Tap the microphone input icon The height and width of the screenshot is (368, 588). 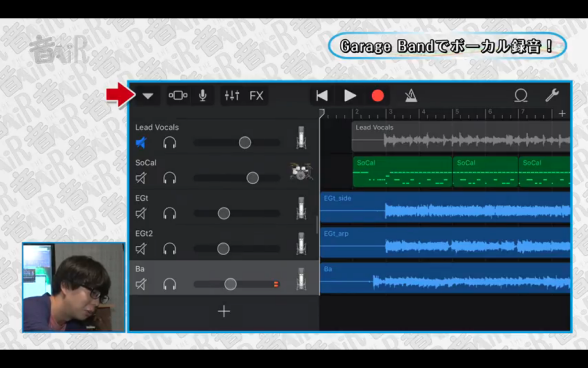pyautogui.click(x=203, y=95)
